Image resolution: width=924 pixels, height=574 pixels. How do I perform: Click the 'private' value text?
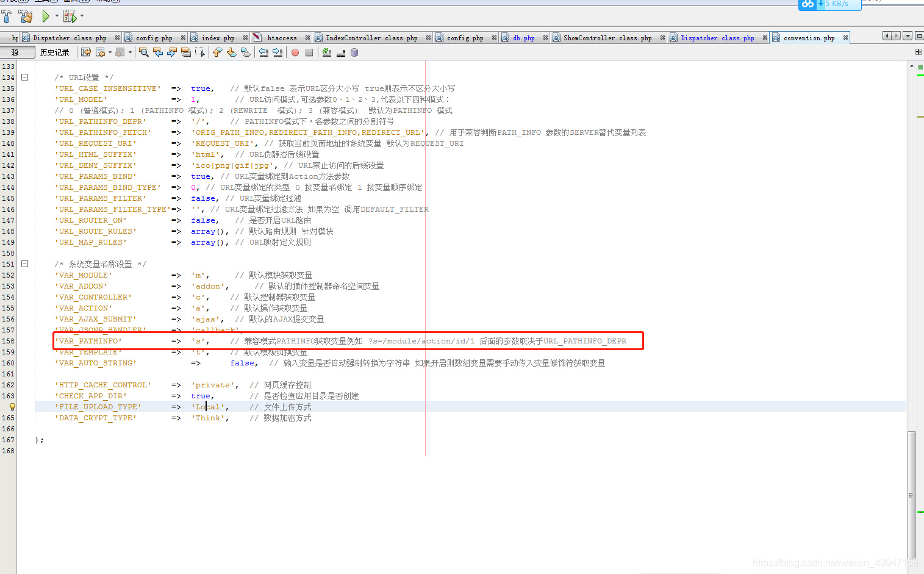tap(213, 385)
